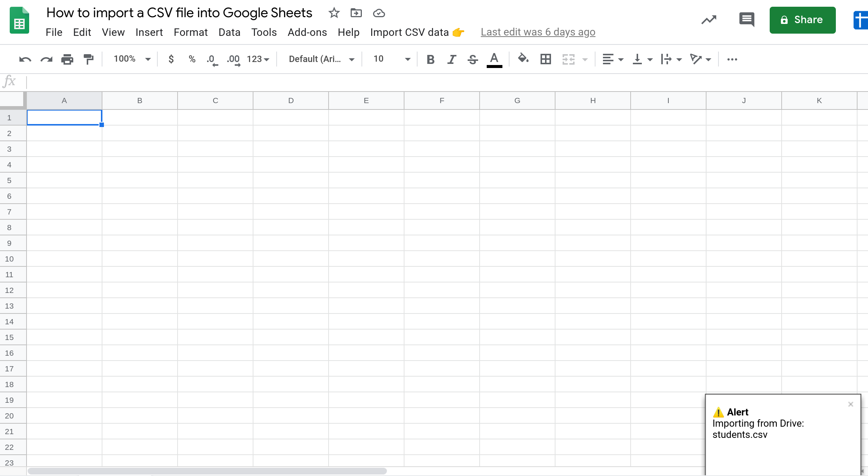Image resolution: width=868 pixels, height=476 pixels.
Task: Open Google Sheets home logo
Action: [x=19, y=21]
